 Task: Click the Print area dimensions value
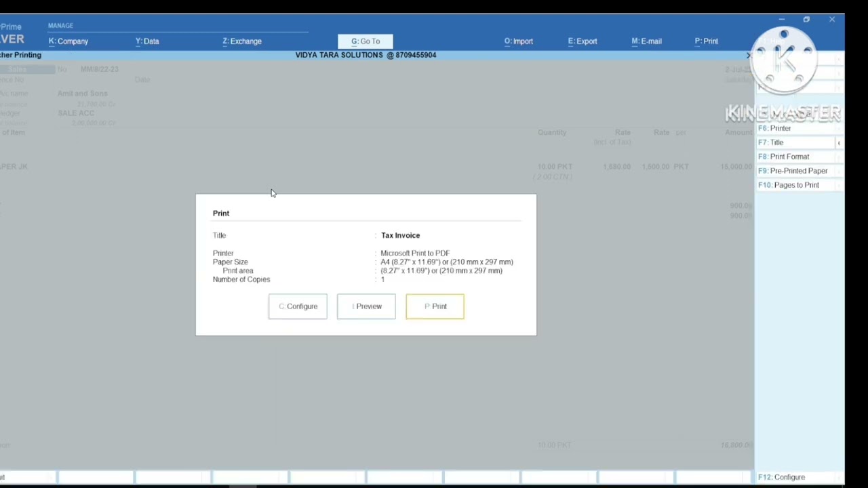[441, 270]
